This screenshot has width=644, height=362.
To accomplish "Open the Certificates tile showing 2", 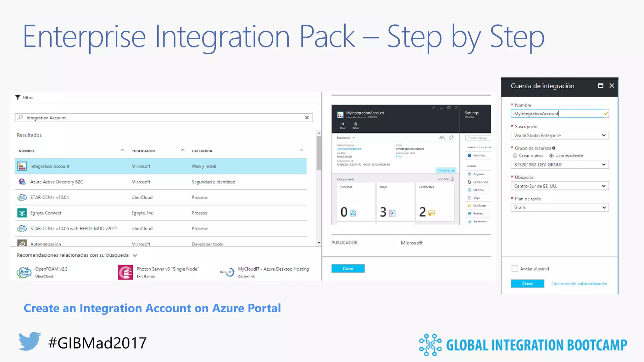I will [x=435, y=202].
